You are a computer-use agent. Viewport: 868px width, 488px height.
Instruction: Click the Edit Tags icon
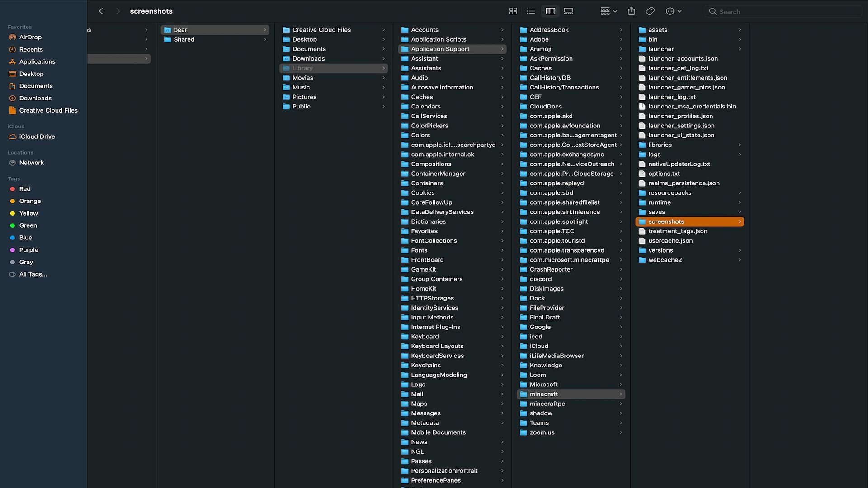pos(650,11)
